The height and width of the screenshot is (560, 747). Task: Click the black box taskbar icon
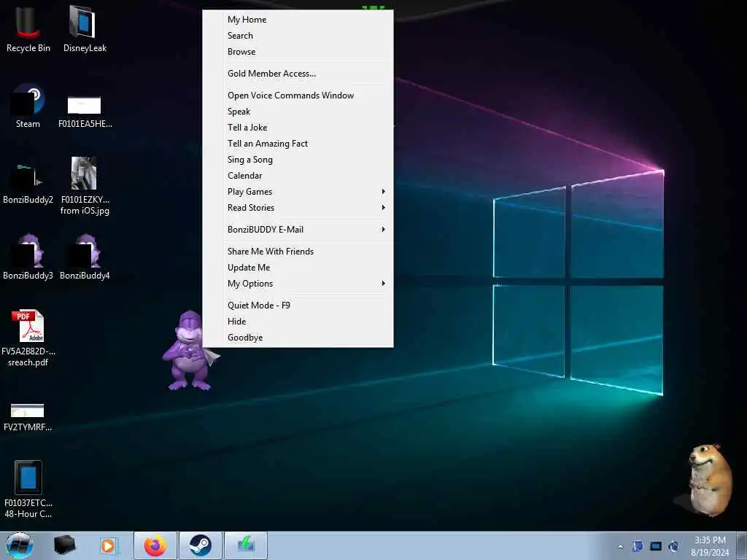[64, 545]
